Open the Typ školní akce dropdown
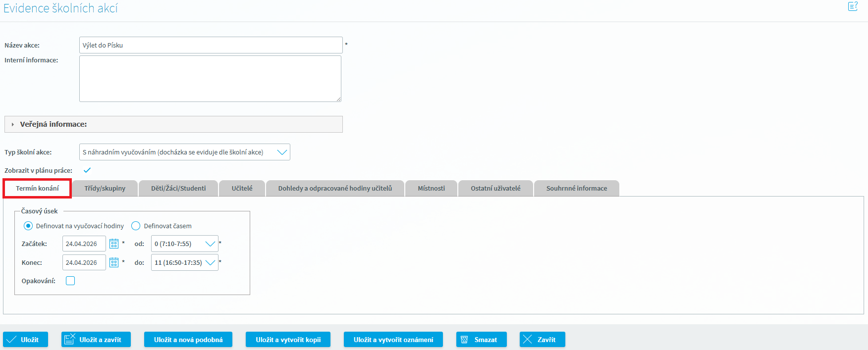The height and width of the screenshot is (350, 868). point(184,152)
